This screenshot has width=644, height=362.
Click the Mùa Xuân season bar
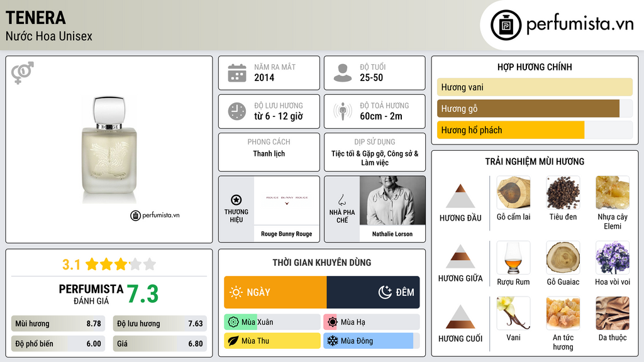click(272, 322)
